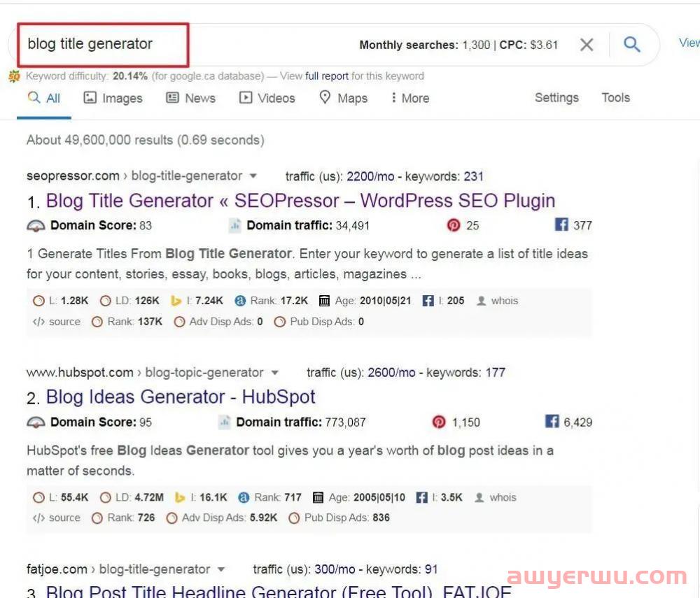Image resolution: width=700 pixels, height=598 pixels.
Task: Expand the dropdown arrow beside hubspot.com URL
Action: click(x=275, y=372)
